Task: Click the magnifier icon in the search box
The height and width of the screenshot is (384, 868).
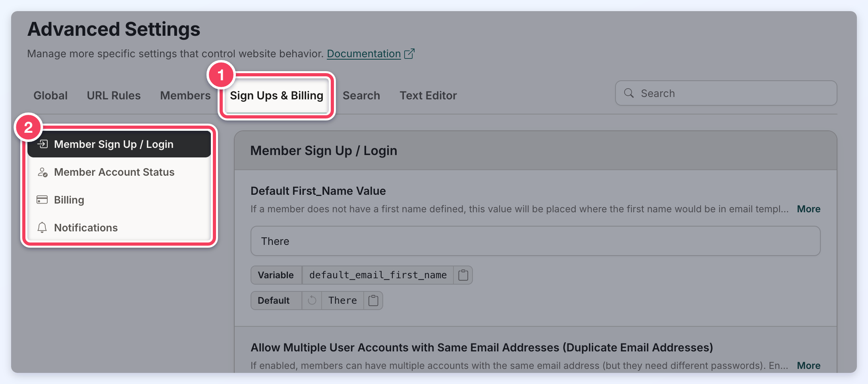Action: point(629,93)
